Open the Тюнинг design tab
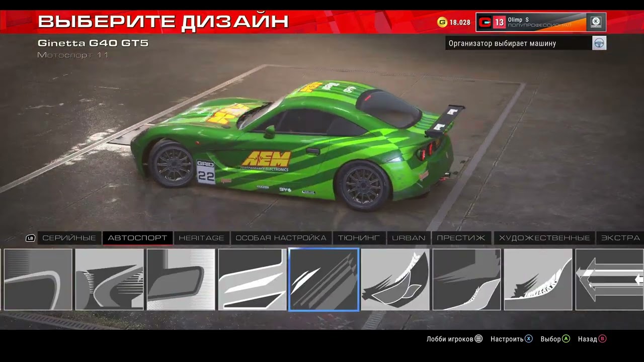Screen dimensions: 644x362 pyautogui.click(x=359, y=238)
